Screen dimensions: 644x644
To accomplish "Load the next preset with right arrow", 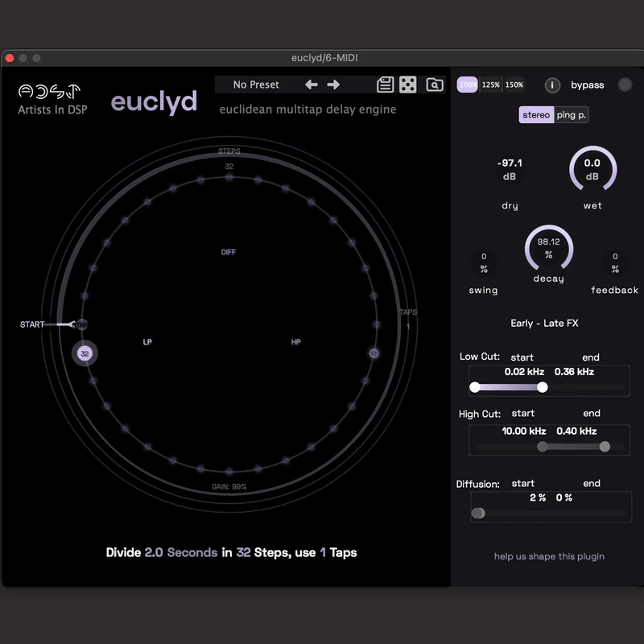I will point(333,85).
